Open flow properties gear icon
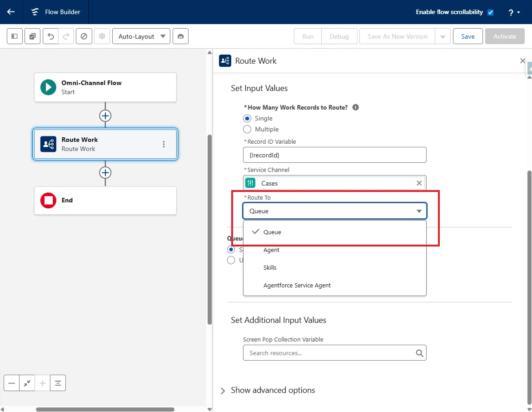 [x=102, y=36]
